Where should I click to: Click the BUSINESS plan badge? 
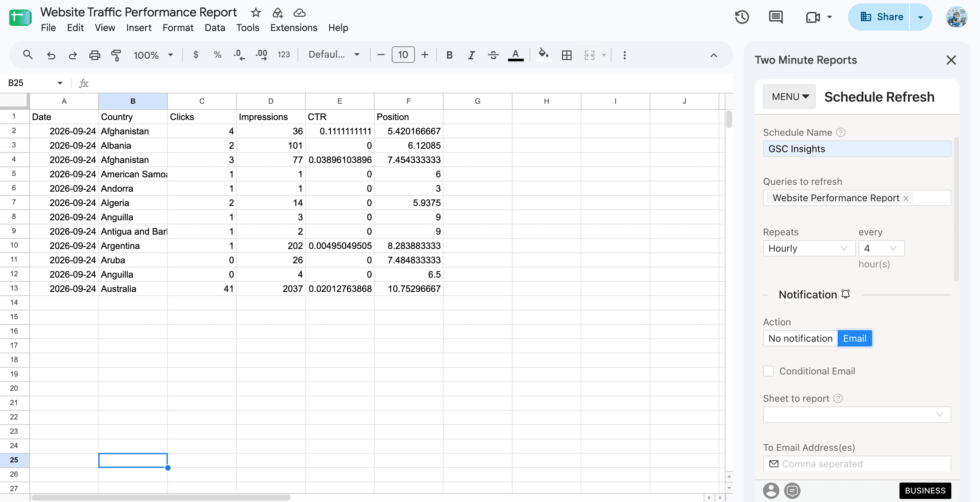[925, 491]
